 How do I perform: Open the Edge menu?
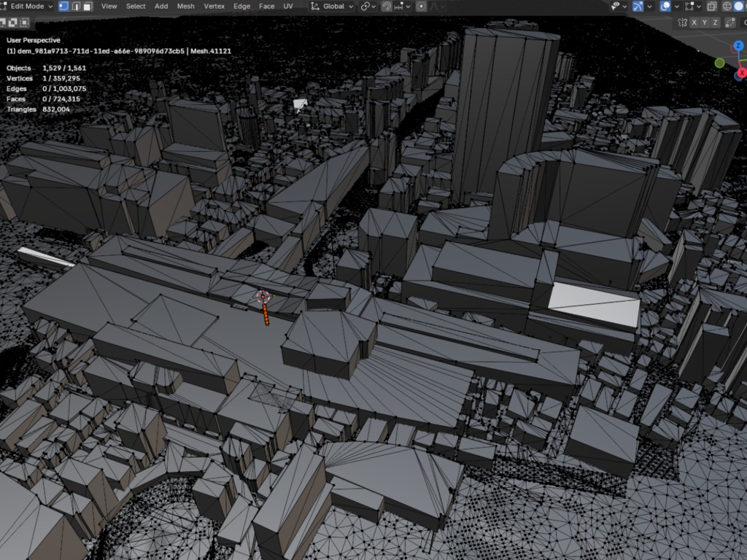242,6
